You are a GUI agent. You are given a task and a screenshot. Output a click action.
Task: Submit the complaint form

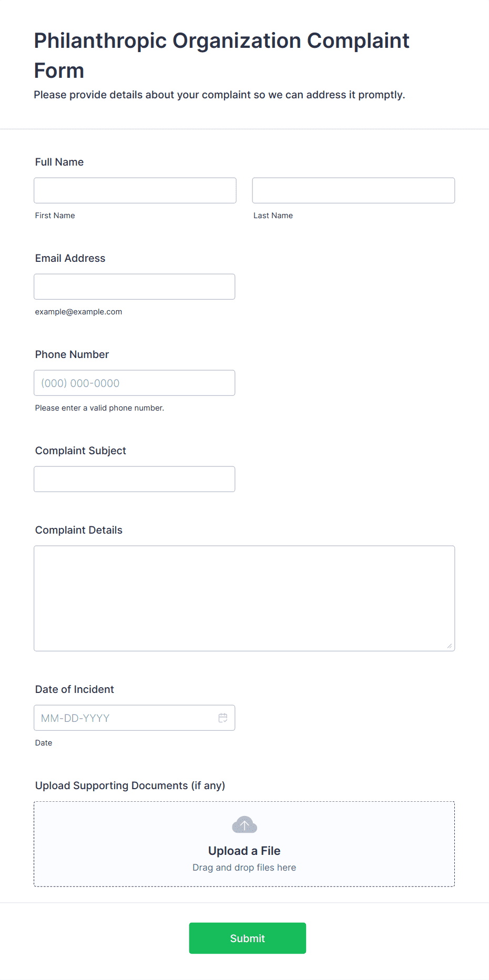pyautogui.click(x=248, y=938)
